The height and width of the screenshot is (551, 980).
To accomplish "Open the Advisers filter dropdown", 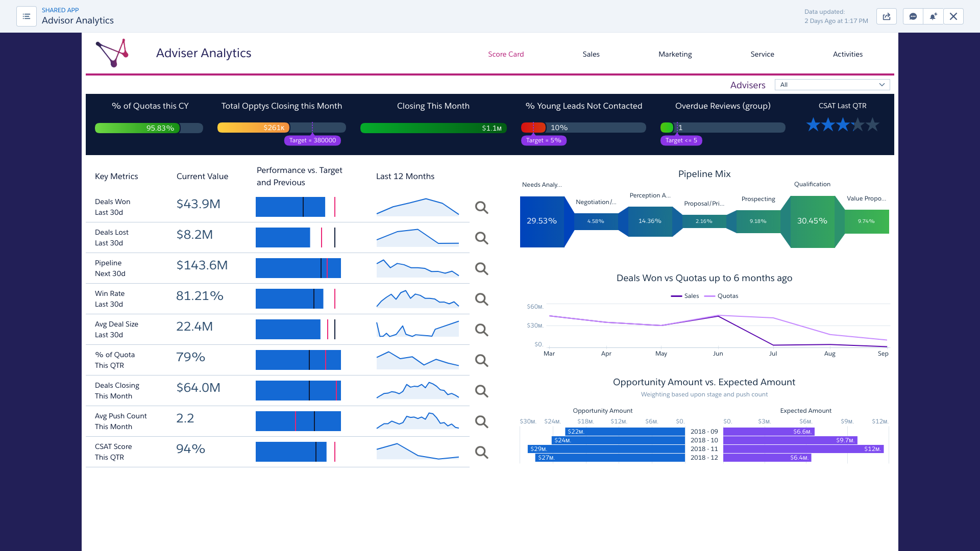I will pyautogui.click(x=832, y=85).
